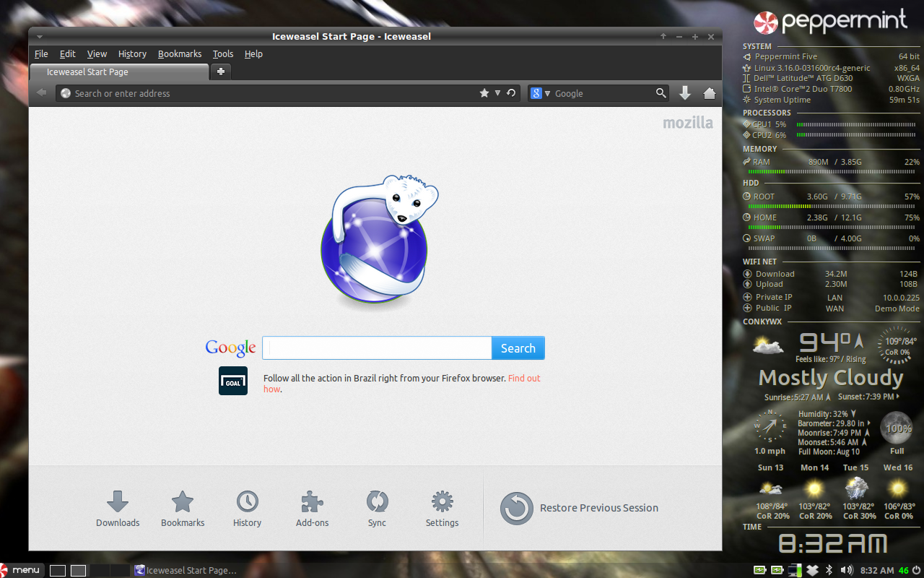Click the 'Dell™ Latitude™ ATG D630' text

tap(803, 78)
